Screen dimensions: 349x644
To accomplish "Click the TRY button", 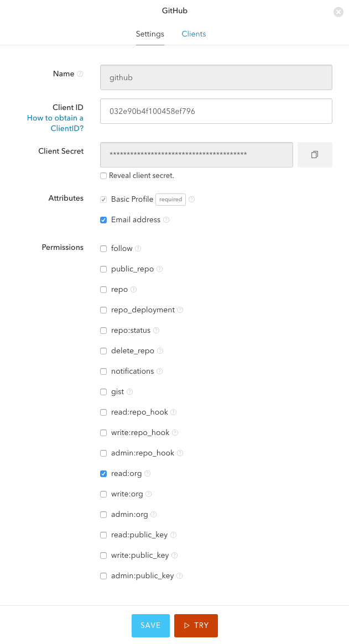I will pos(196,626).
